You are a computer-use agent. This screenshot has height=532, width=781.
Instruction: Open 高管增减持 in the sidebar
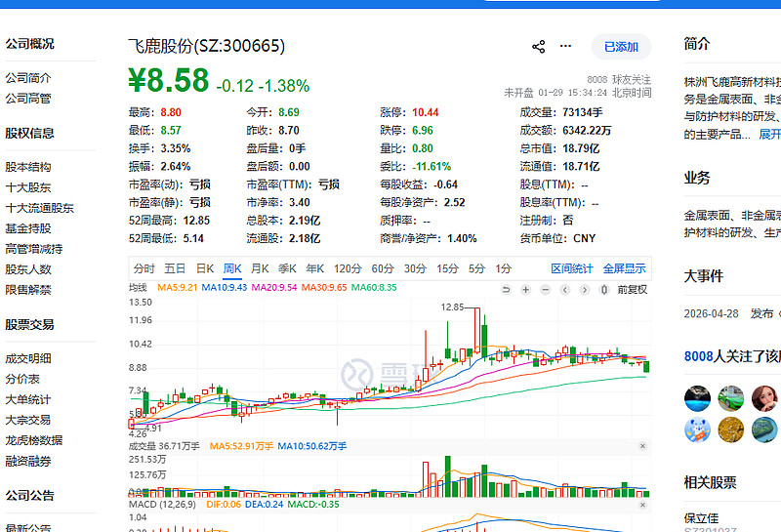coord(34,249)
